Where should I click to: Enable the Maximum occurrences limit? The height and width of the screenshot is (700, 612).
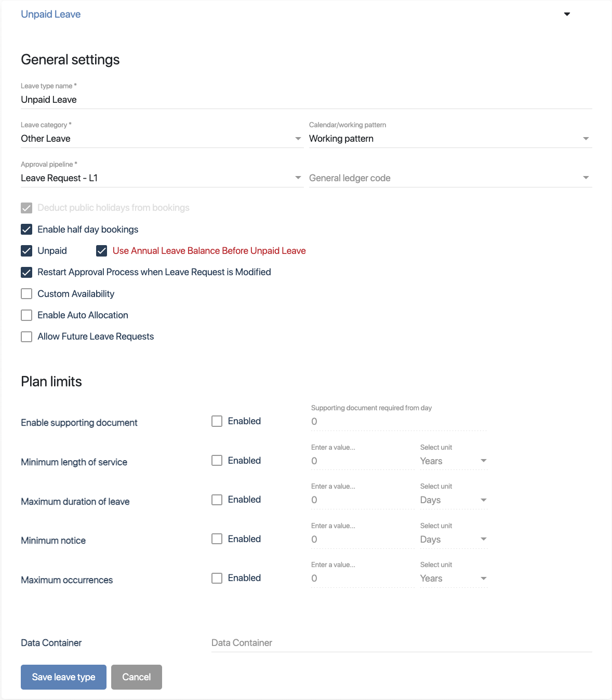tap(217, 578)
